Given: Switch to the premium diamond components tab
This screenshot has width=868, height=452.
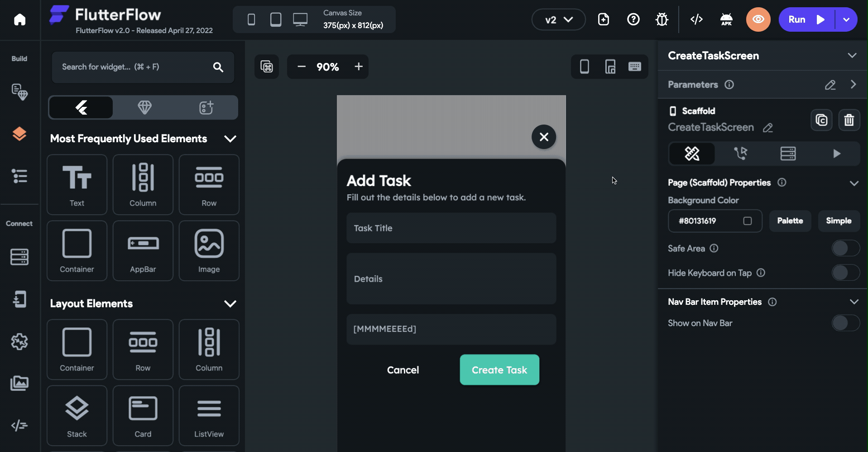Looking at the screenshot, I should (144, 107).
